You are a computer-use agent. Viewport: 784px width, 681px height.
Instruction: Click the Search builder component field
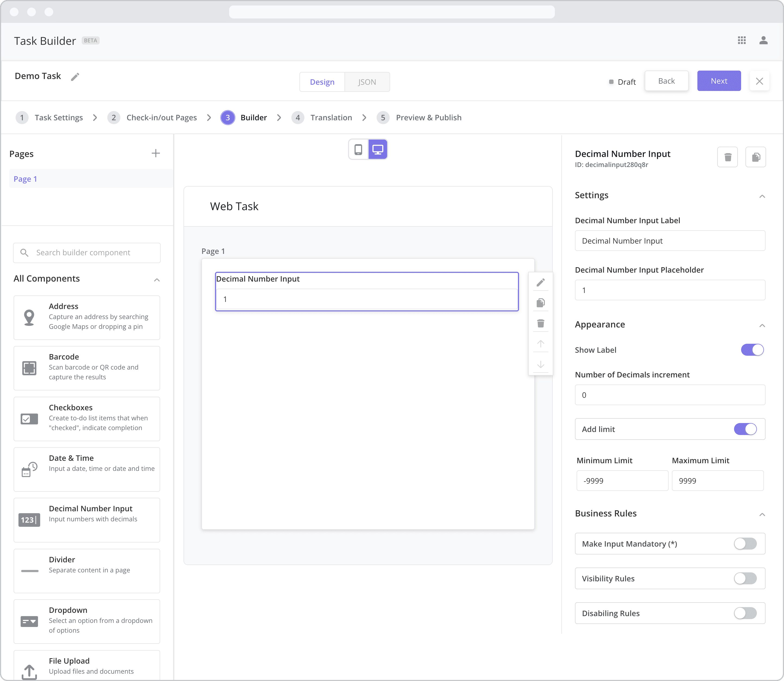(87, 253)
